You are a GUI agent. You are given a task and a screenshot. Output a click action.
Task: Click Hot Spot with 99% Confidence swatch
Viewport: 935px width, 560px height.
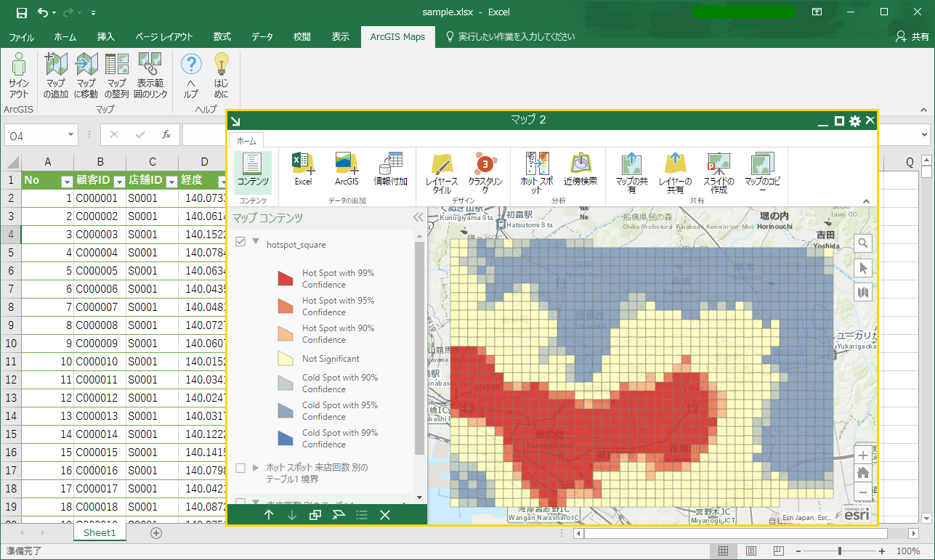click(285, 279)
